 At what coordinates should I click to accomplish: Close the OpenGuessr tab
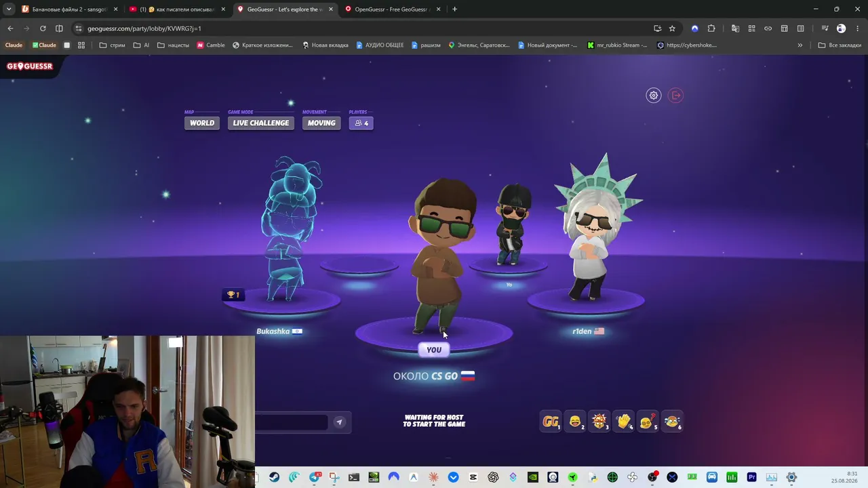438,9
